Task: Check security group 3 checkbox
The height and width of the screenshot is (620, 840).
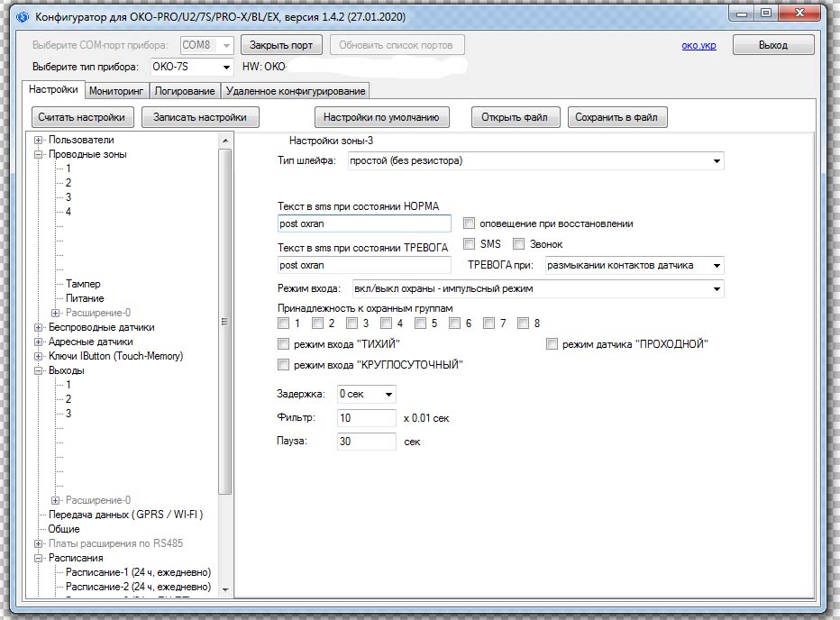Action: click(352, 324)
